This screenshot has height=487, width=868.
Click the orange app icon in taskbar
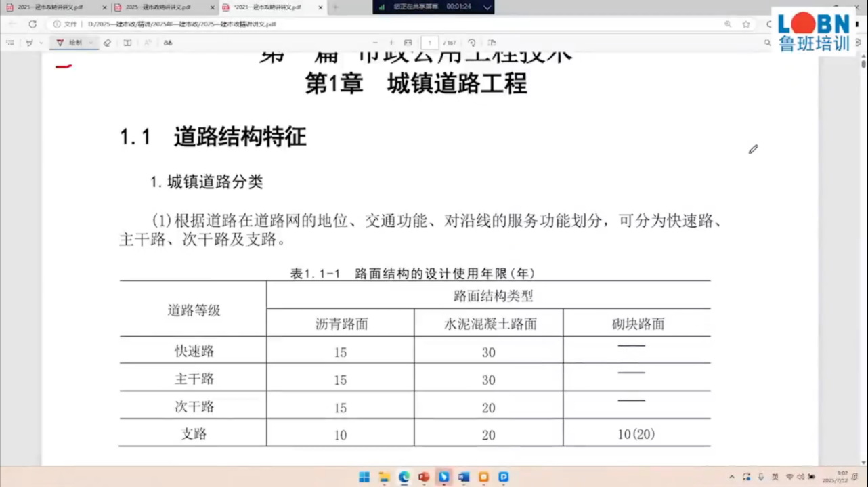(x=483, y=477)
